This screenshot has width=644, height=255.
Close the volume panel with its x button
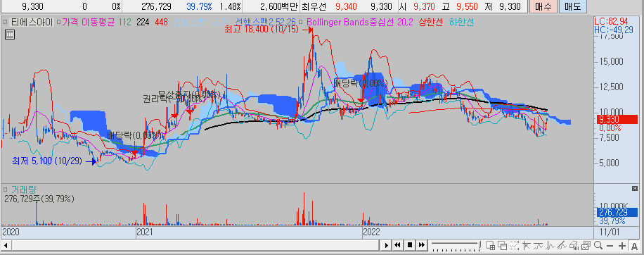[x=634, y=188]
